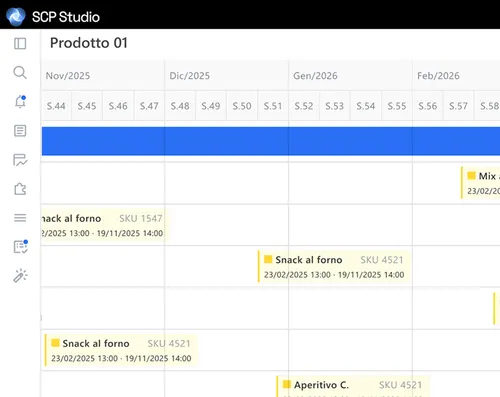This screenshot has height=397, width=500.
Task: Click the blue summary bar
Action: 271,141
